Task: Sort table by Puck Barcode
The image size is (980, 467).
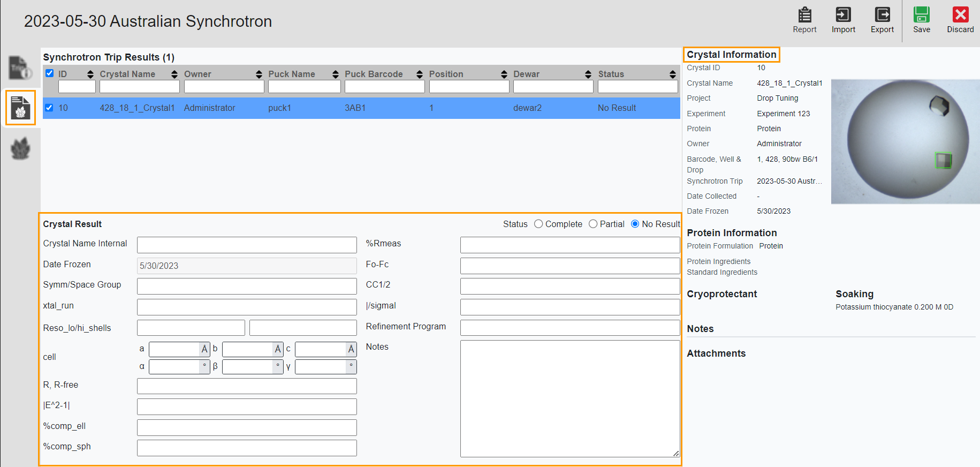Action: point(420,74)
